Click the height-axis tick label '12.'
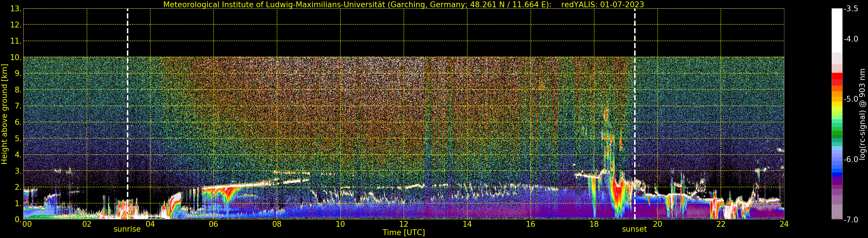This screenshot has width=868, height=238. [16, 25]
